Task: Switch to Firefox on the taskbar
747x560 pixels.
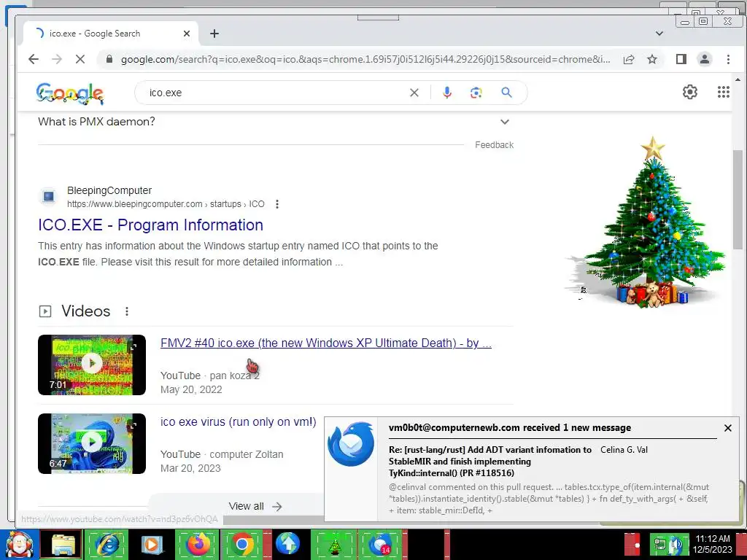Action: (197, 545)
